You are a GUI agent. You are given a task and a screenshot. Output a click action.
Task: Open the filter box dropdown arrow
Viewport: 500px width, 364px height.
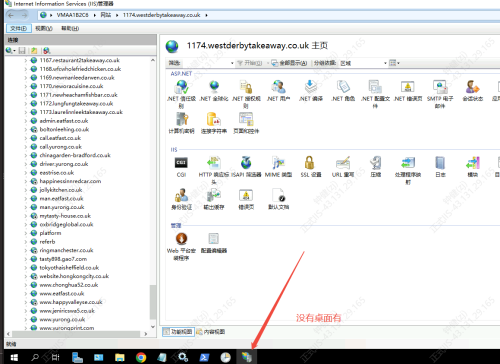[x=232, y=63]
